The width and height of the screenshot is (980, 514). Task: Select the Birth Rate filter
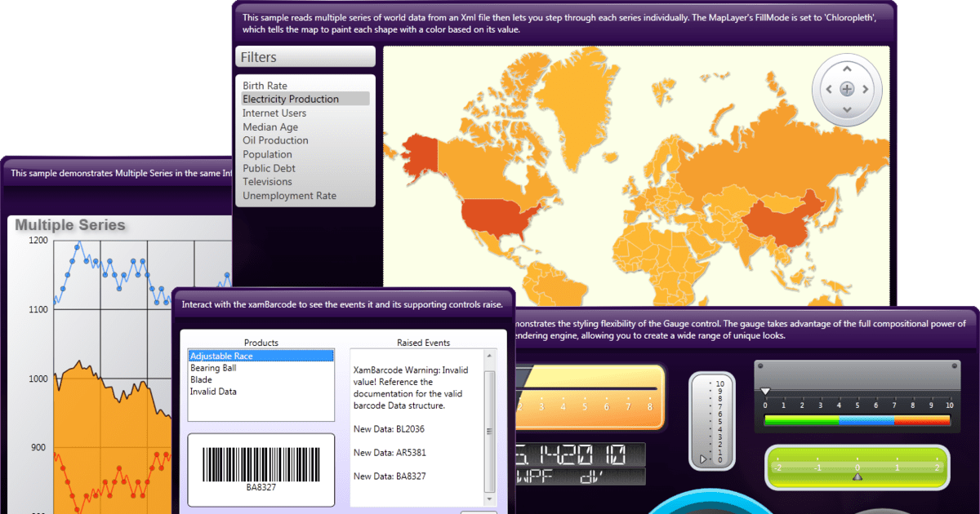click(x=265, y=85)
